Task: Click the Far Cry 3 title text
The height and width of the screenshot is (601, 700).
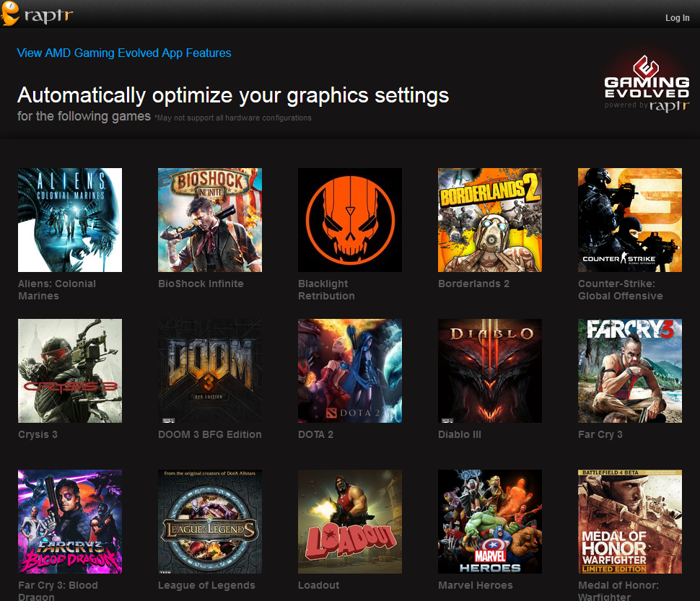Action: 600,434
